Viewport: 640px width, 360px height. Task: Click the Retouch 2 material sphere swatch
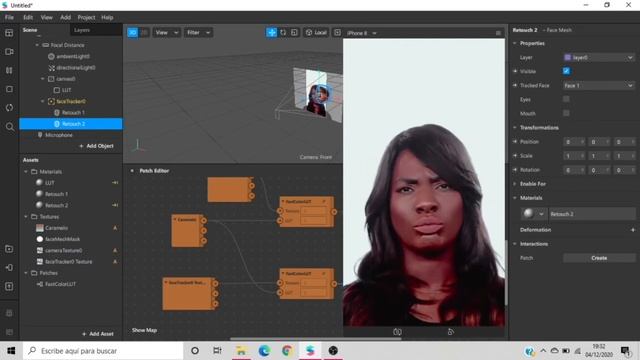[528, 213]
